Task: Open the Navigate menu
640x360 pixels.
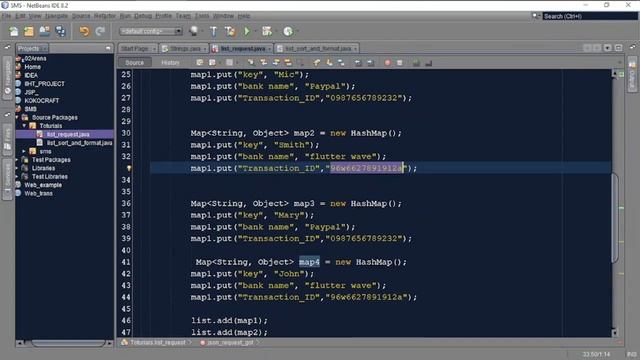Action: [56, 16]
